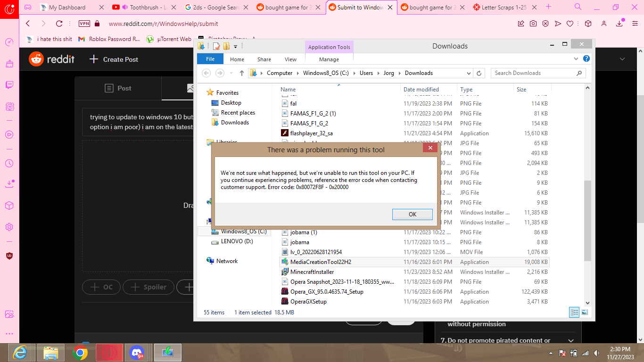This screenshot has width=644, height=362.
Task: Click browser reload page icon
Action: point(59,24)
